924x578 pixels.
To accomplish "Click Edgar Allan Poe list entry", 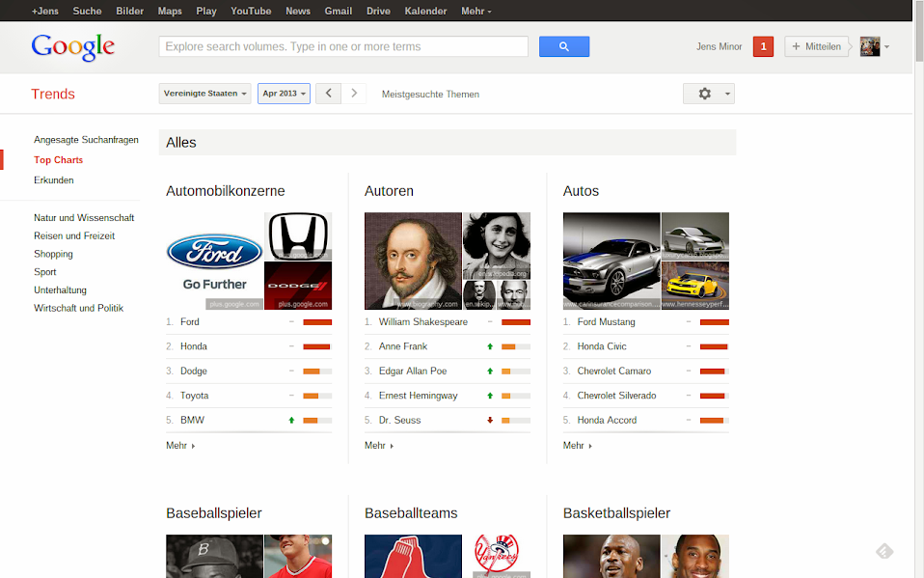I will click(x=413, y=371).
